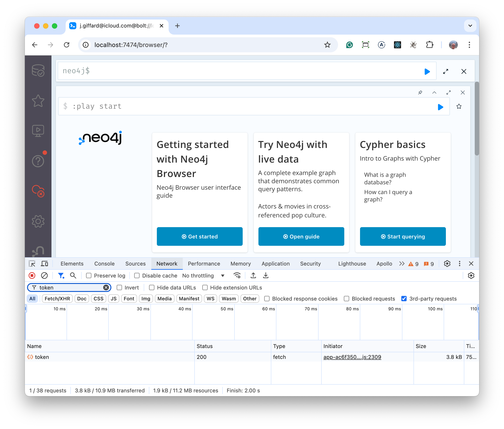Expand the main editor to fullscreen
Screen dimensions: 504x429
tap(446, 71)
